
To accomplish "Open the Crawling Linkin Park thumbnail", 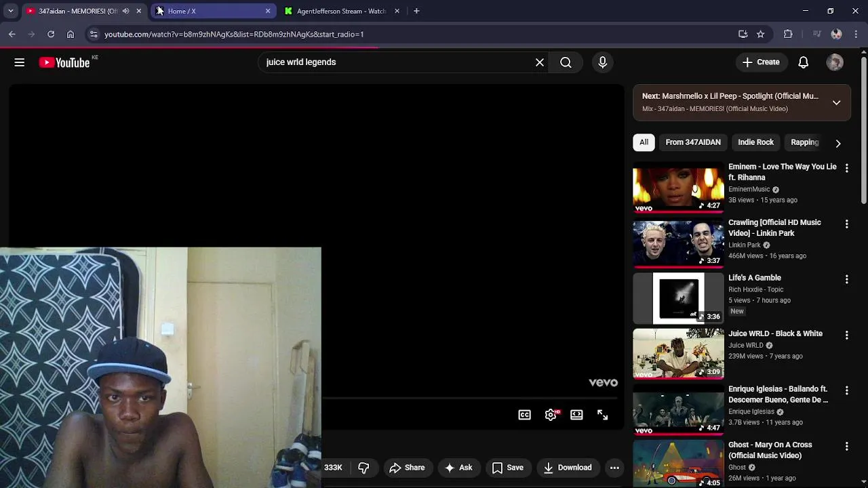I will [x=678, y=243].
